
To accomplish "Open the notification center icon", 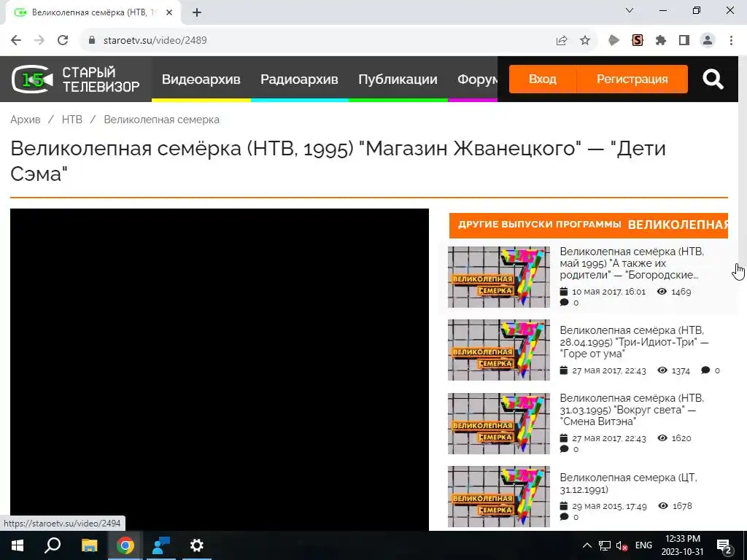I will [x=724, y=545].
